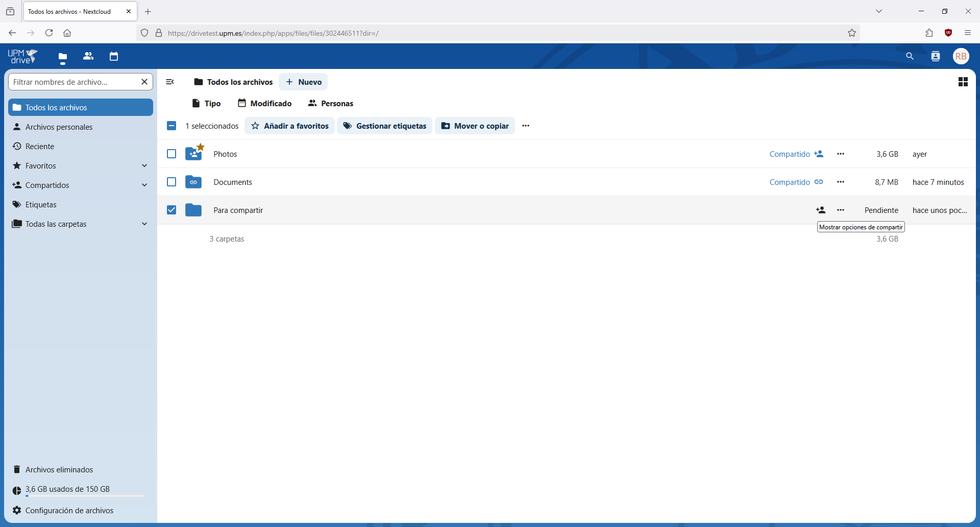Open the Calendar app icon in header

114,56
